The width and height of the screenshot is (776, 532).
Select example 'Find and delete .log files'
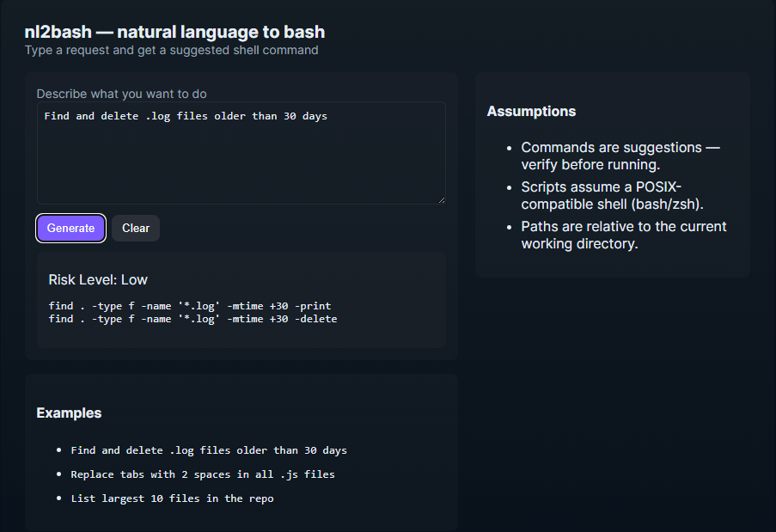click(x=208, y=450)
